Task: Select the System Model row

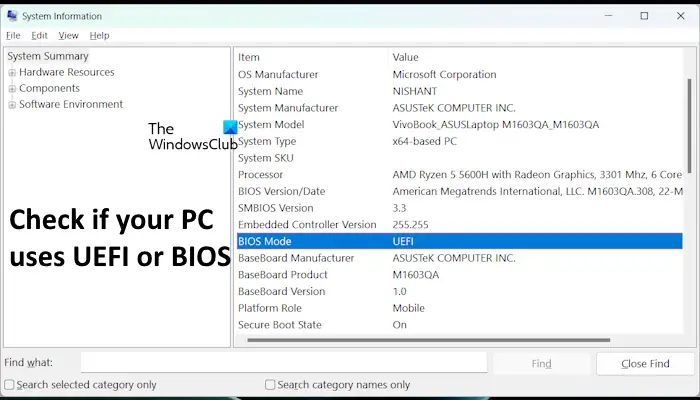Action: point(459,125)
